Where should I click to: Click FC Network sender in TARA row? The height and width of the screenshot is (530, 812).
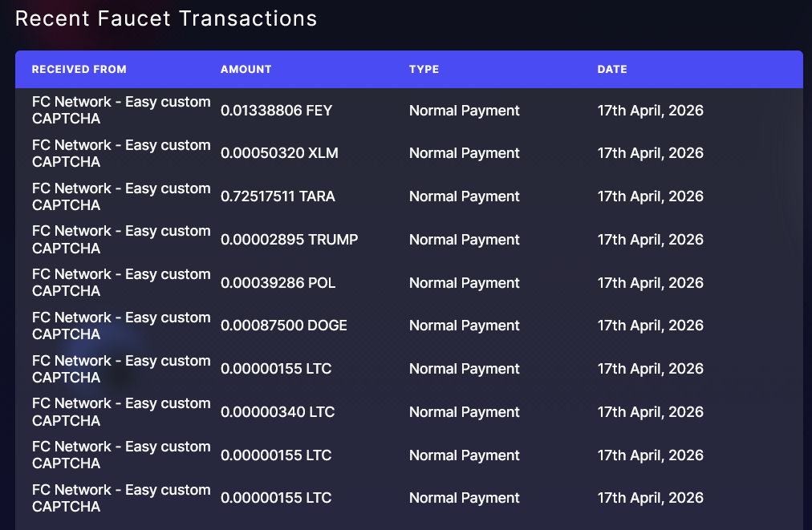(121, 196)
